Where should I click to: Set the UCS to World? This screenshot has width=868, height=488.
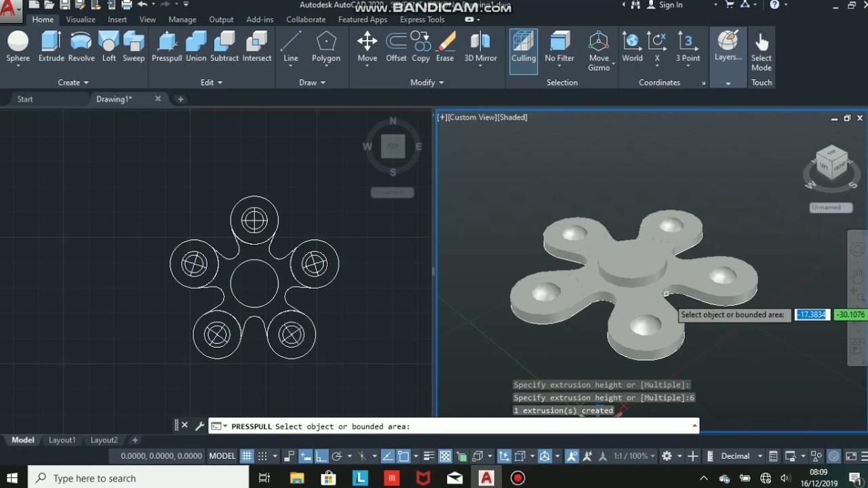click(x=632, y=47)
